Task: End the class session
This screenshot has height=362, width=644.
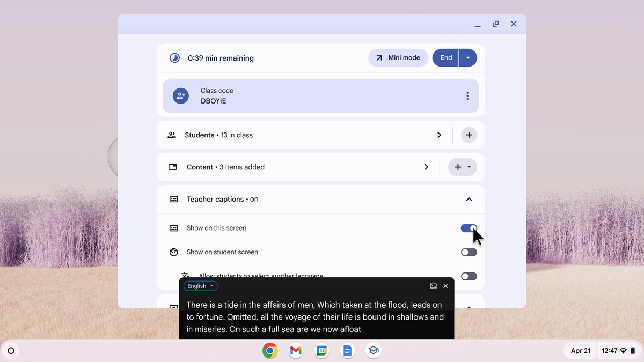Action: (445, 58)
